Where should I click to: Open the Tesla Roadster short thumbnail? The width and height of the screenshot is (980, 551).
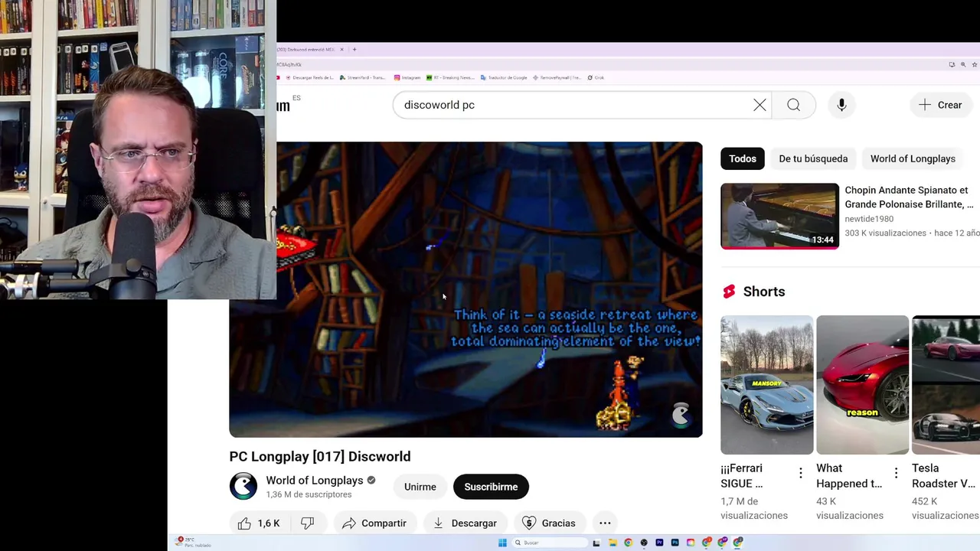pos(946,385)
